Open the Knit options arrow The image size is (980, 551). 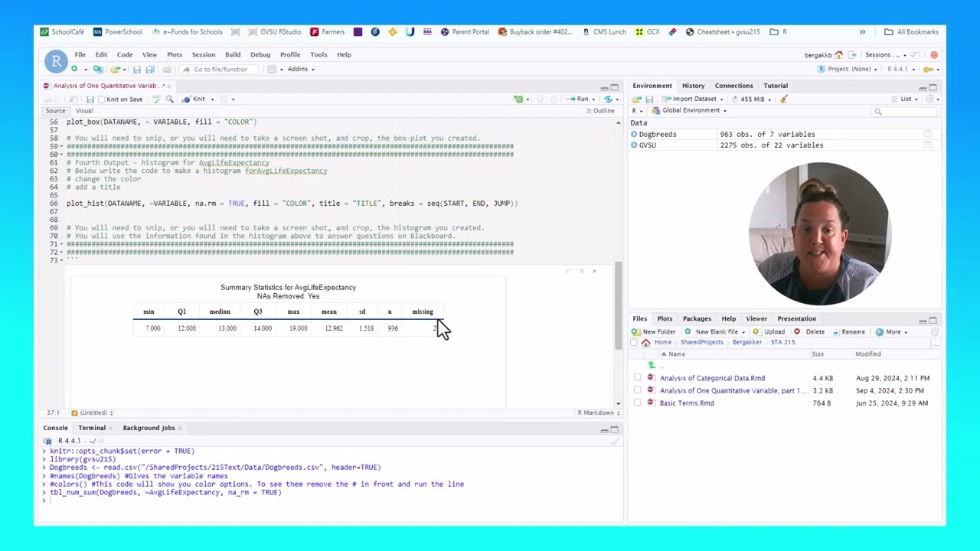[x=212, y=99]
